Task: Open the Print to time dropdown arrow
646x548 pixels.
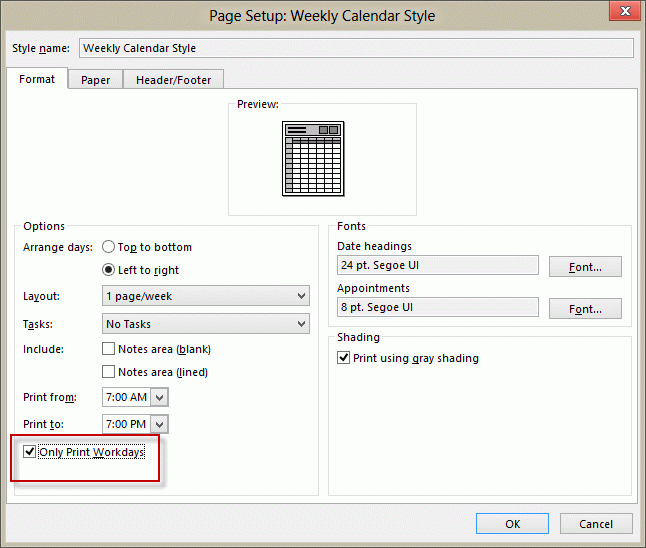Action: (160, 424)
